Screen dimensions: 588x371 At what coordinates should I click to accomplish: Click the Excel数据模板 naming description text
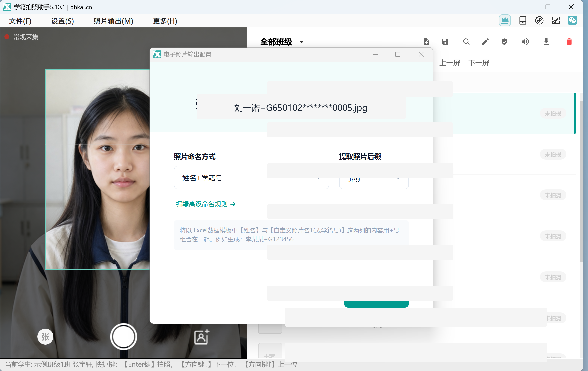click(289, 235)
